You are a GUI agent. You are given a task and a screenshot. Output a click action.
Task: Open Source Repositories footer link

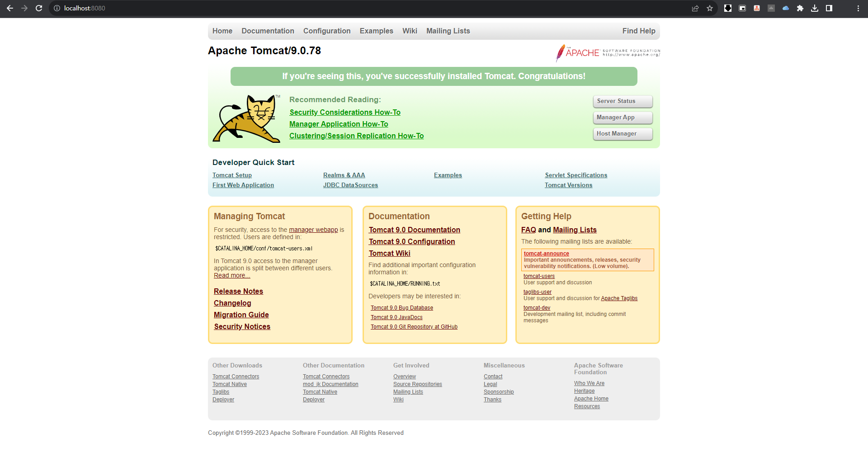click(417, 384)
